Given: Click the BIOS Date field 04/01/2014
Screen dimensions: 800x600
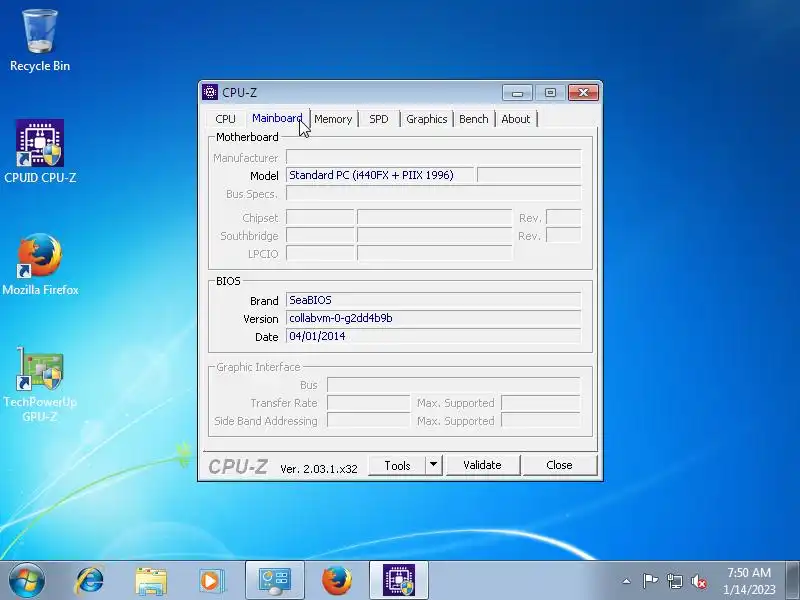Looking at the screenshot, I should click(x=433, y=336).
